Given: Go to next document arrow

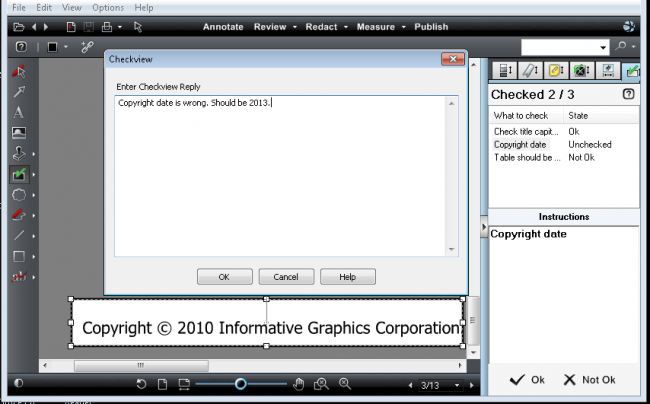Looking at the screenshot, I should (x=46, y=27).
